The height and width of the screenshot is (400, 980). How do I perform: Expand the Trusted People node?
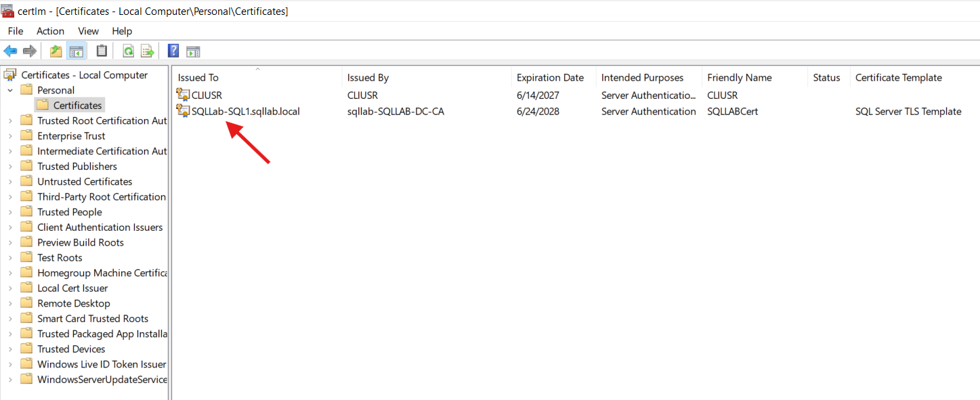click(10, 212)
